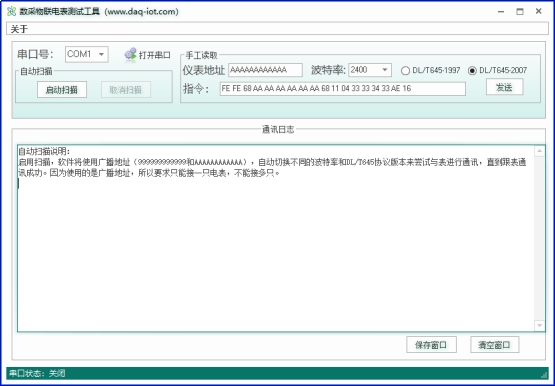Maximize the application window

[520, 11]
